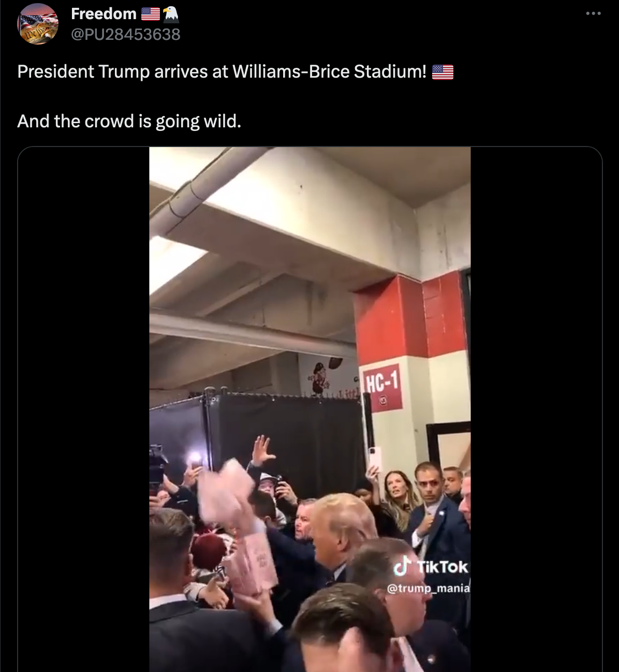Open the @PU28453638 handle link

pos(126,34)
